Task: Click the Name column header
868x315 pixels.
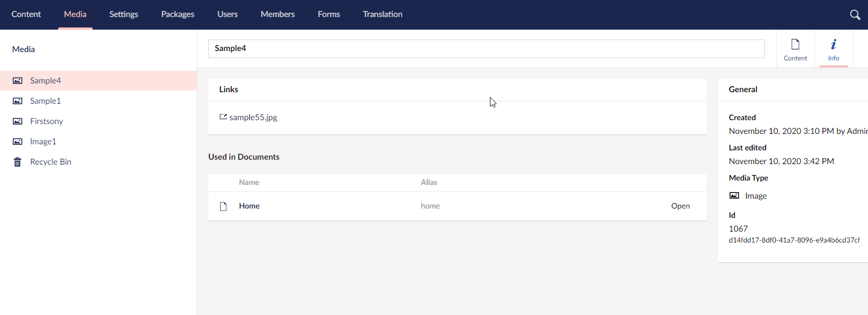Action: coord(249,182)
